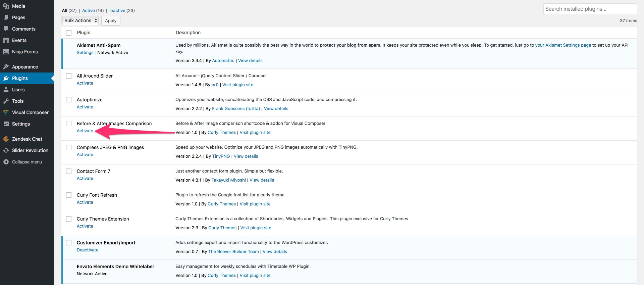
Task: Open your Akismet Settings page link
Action: pyautogui.click(x=563, y=45)
